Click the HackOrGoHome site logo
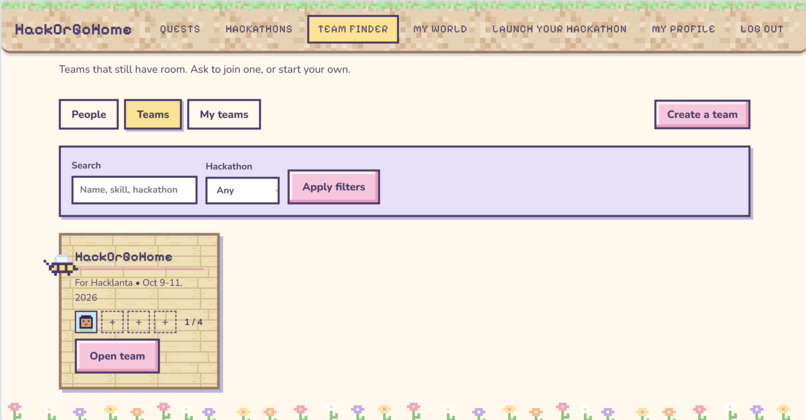Screen dimensions: 806x420 (73, 29)
